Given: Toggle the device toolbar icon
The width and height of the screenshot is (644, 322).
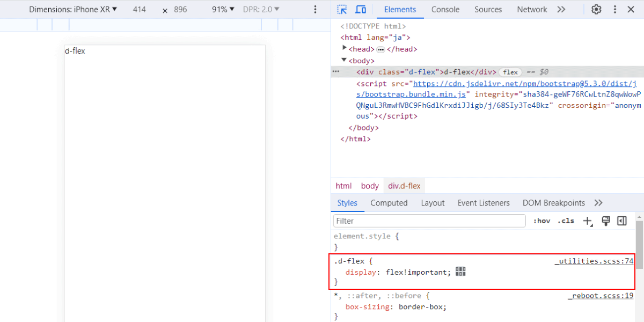Looking at the screenshot, I should point(361,10).
